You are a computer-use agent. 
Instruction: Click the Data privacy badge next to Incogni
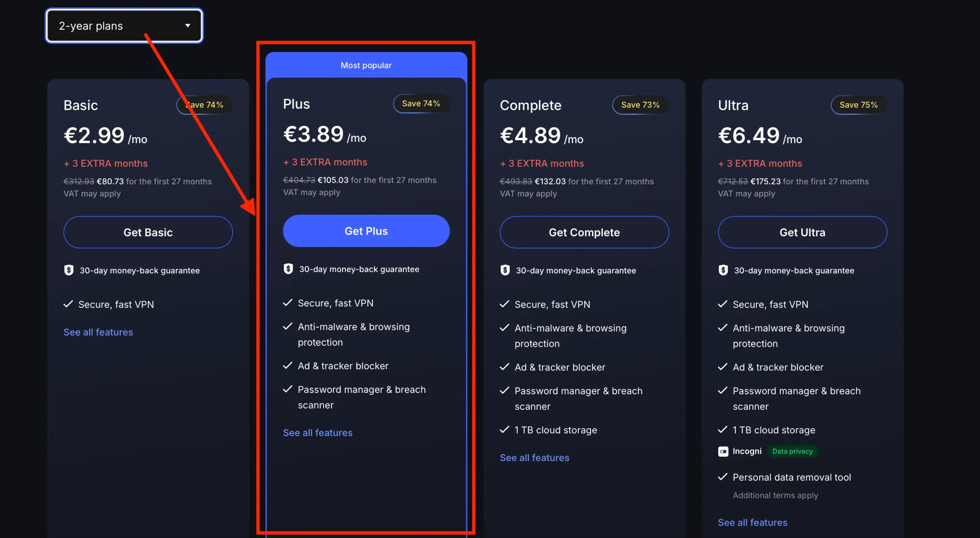tap(793, 451)
